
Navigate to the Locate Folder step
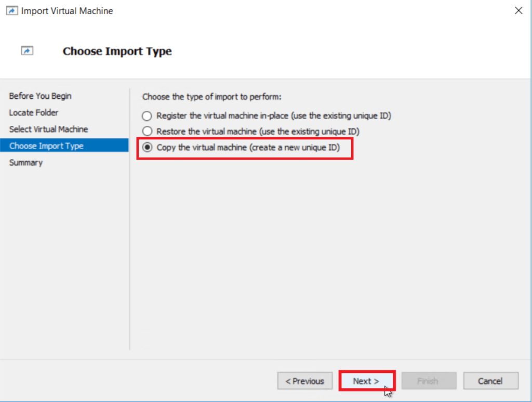tap(33, 112)
